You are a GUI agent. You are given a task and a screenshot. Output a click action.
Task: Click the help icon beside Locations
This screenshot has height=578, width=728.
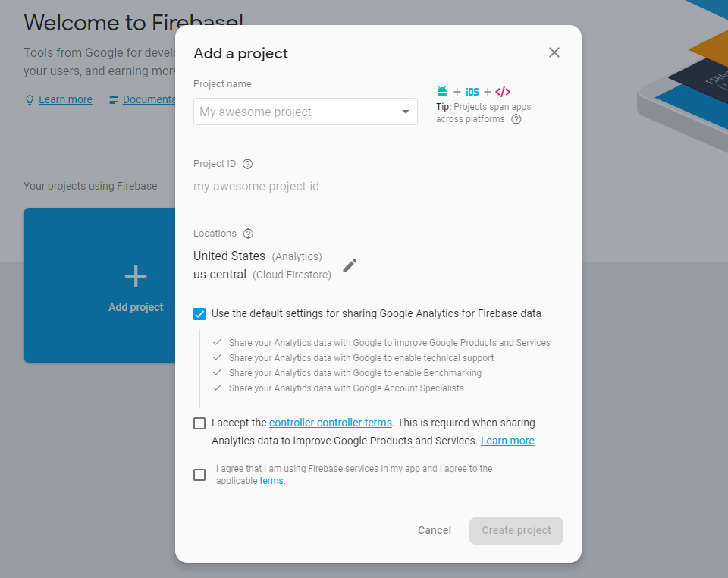(248, 234)
